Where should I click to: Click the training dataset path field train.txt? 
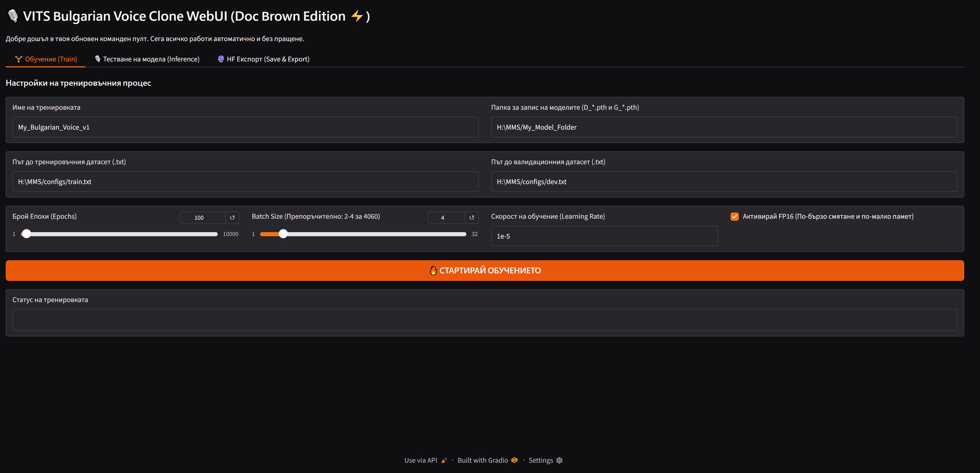point(245,181)
